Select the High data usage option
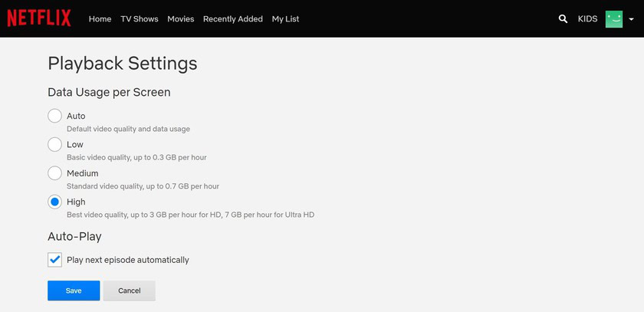 (54, 202)
